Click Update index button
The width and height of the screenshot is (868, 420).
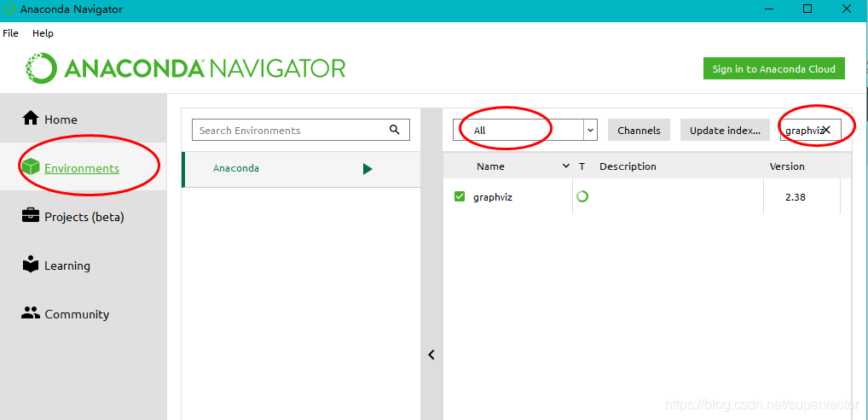725,131
